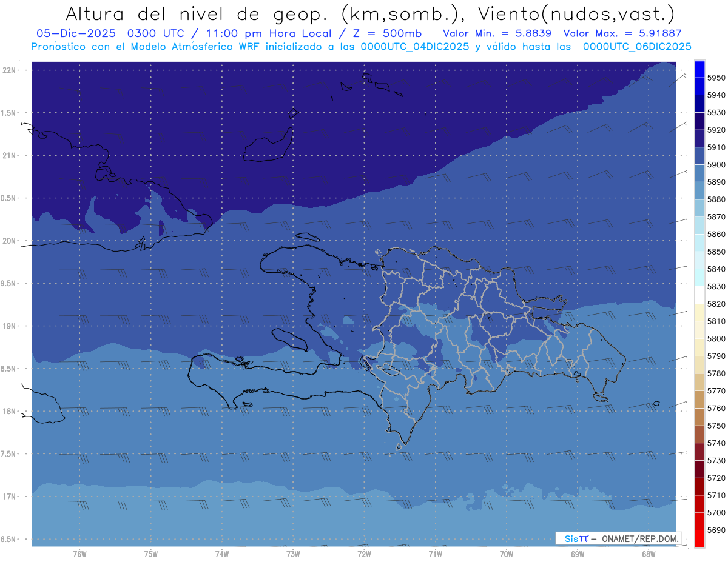Click the '70W' longitude label
Screen dimensions: 728x562
[507, 554]
